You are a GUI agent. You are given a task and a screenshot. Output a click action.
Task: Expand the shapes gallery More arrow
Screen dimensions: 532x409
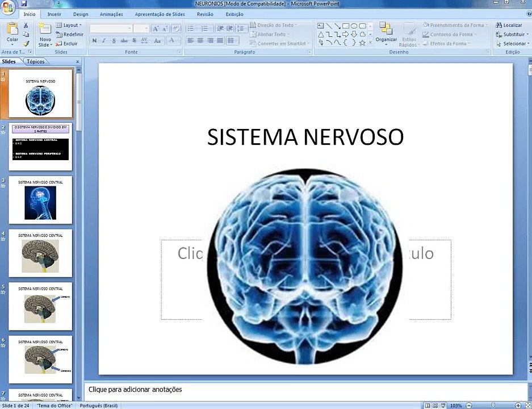(370, 43)
